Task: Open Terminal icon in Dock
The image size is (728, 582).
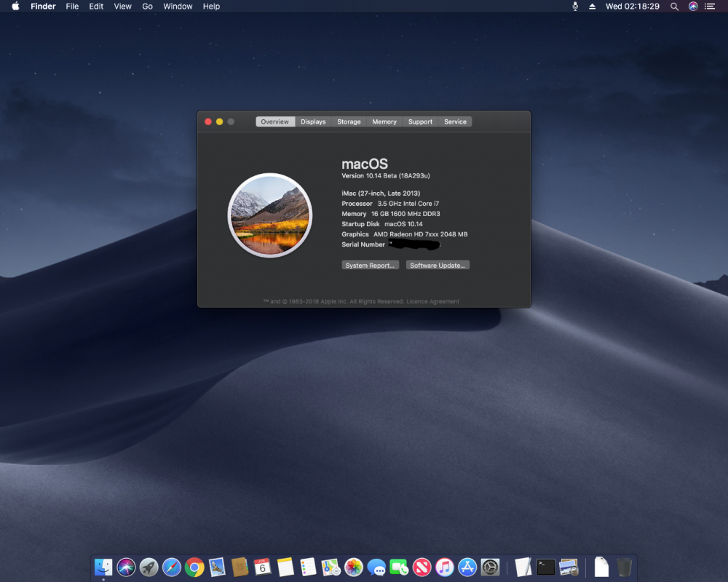Action: click(x=546, y=567)
